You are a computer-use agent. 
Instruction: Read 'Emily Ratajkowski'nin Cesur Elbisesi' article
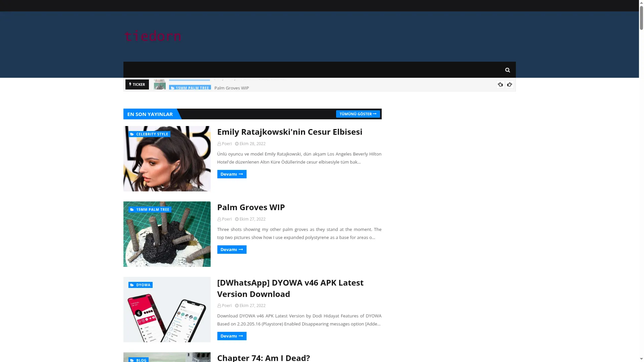pos(290,132)
